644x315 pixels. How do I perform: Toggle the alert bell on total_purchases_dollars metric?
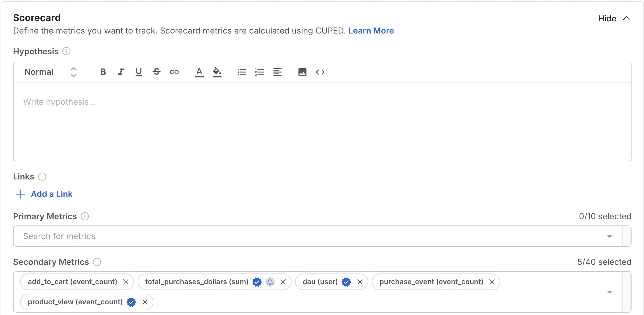coord(270,282)
